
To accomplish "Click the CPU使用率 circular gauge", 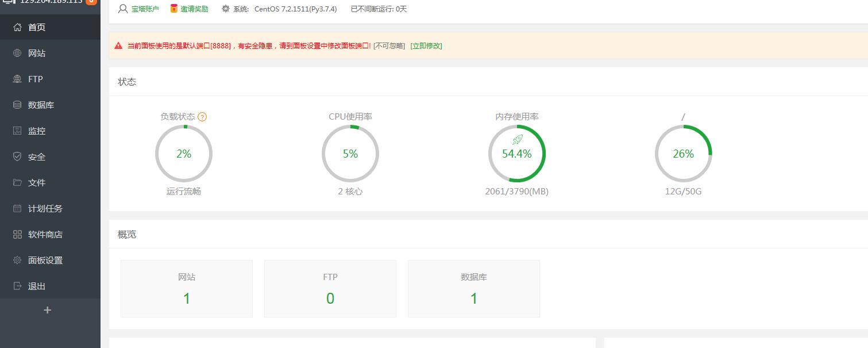I will point(350,154).
